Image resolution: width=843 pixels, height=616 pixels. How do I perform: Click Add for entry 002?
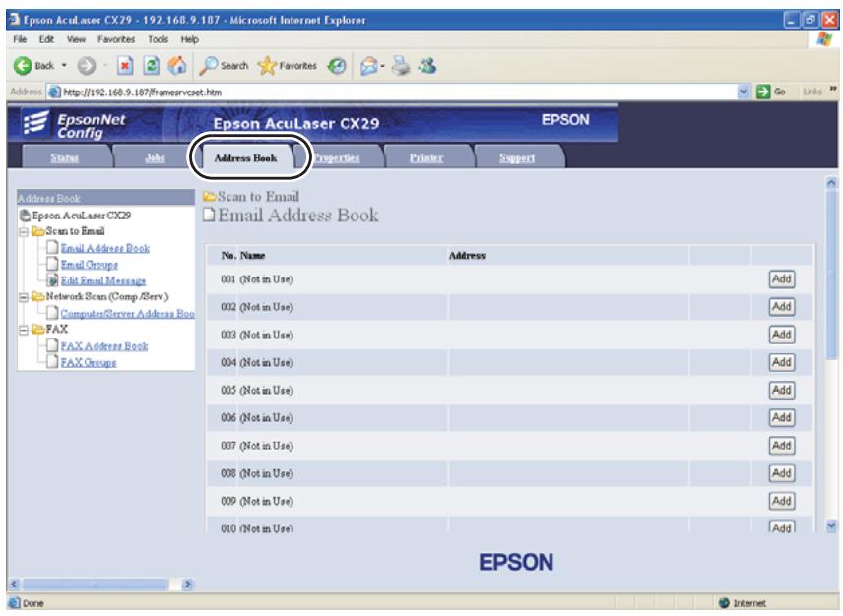781,307
